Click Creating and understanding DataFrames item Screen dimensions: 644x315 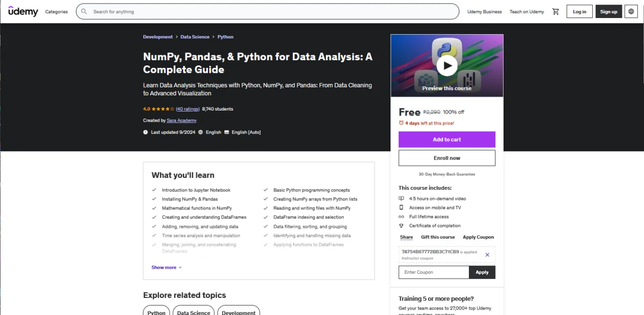[204, 218]
